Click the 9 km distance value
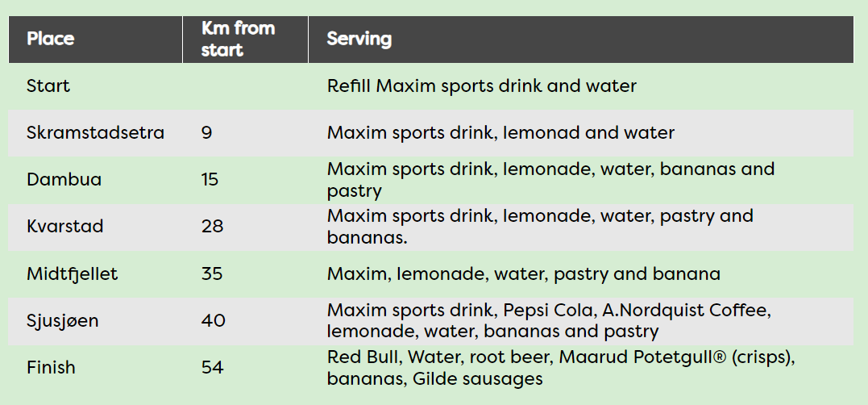 [206, 133]
